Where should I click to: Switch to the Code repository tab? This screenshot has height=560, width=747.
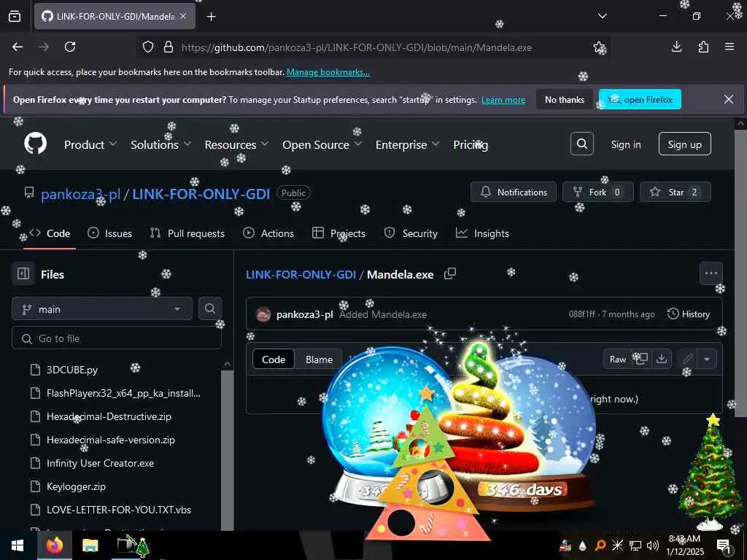coord(50,233)
